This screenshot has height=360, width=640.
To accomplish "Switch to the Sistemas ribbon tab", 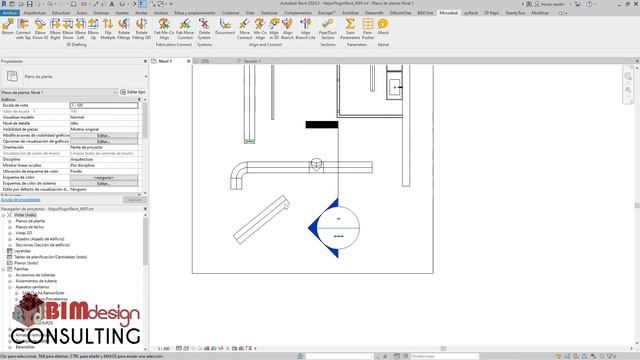I will pyautogui.click(x=101, y=13).
